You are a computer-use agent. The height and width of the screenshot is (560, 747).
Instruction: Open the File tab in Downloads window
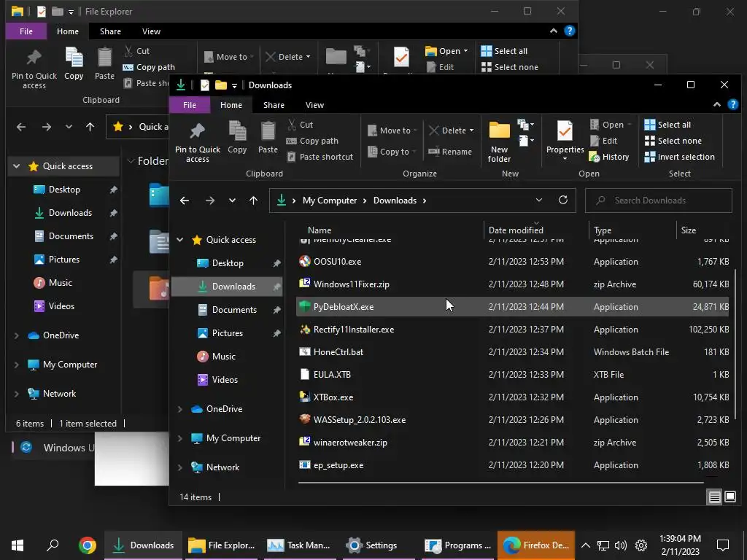pos(190,105)
